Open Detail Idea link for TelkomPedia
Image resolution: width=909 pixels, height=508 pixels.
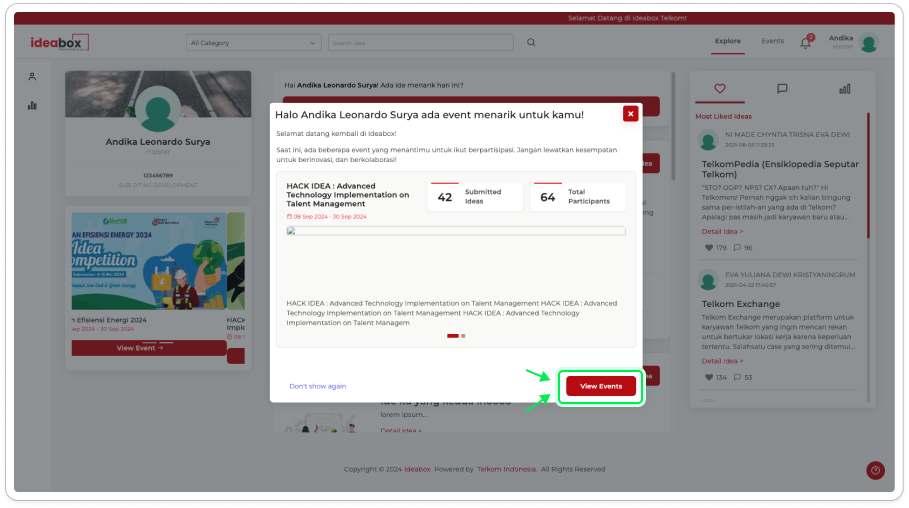coord(722,231)
